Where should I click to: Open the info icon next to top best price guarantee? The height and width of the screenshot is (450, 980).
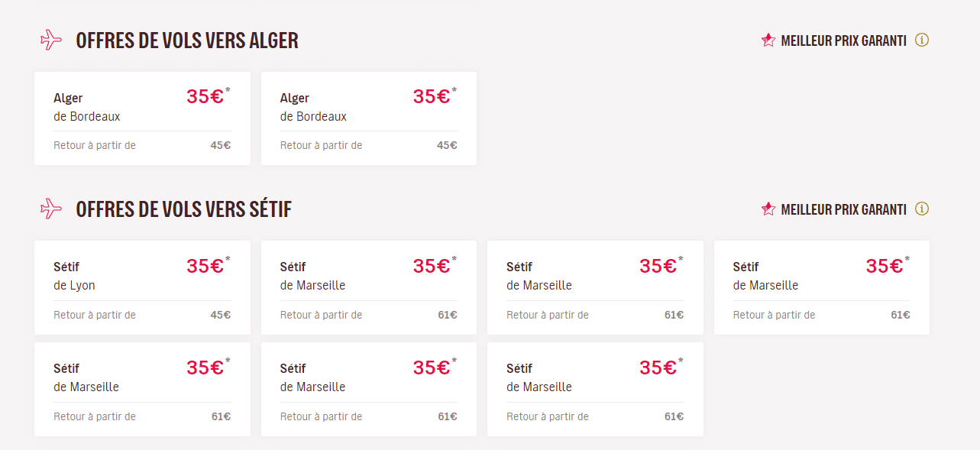tap(922, 40)
